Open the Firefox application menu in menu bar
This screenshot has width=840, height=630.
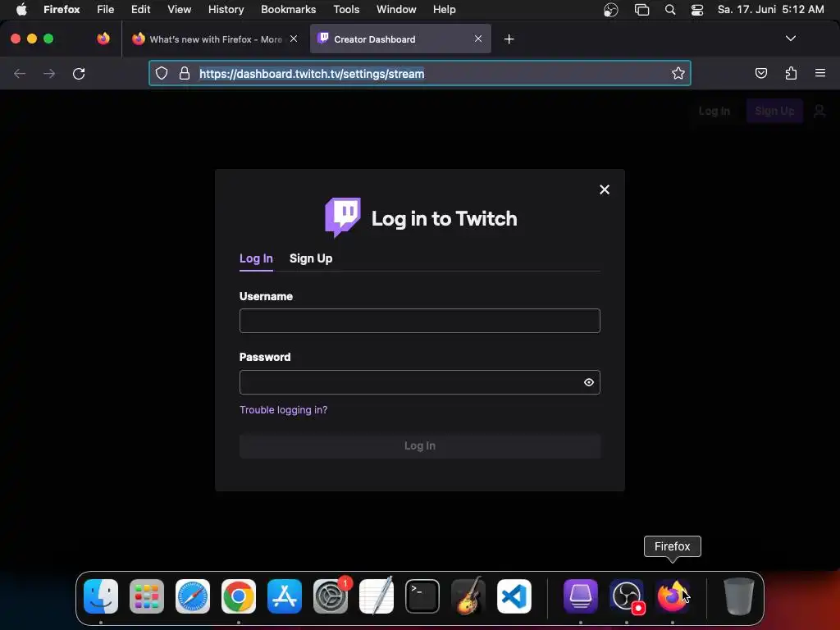tap(62, 10)
